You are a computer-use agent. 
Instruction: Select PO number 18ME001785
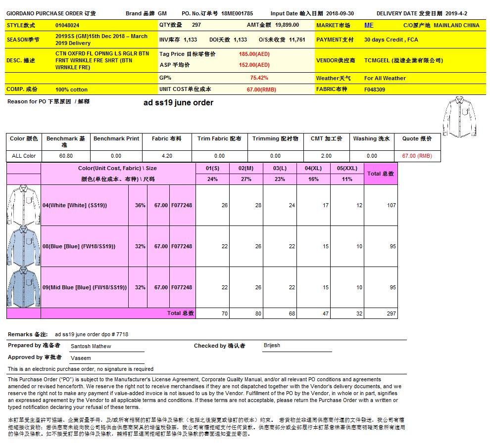237,13
